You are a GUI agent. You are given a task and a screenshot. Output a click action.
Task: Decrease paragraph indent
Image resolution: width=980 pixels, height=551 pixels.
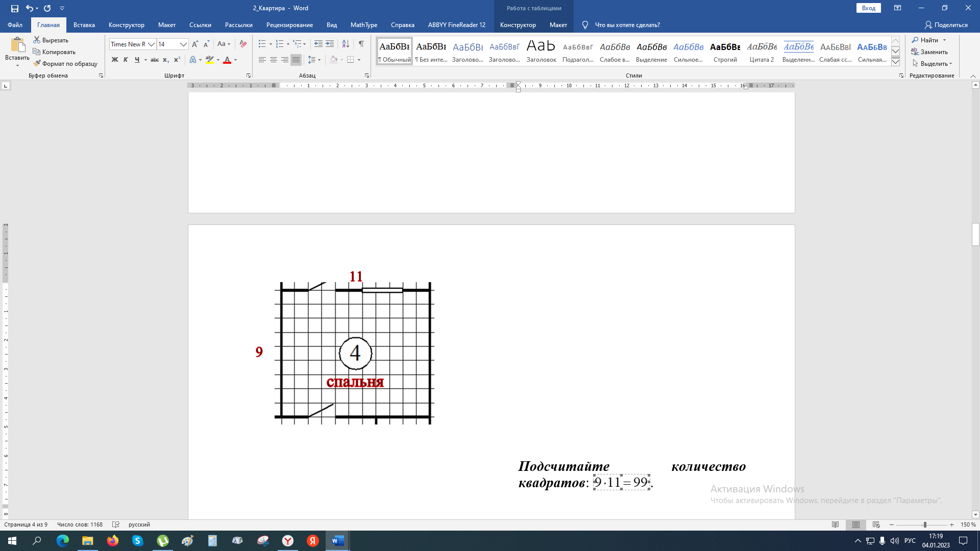coord(318,44)
